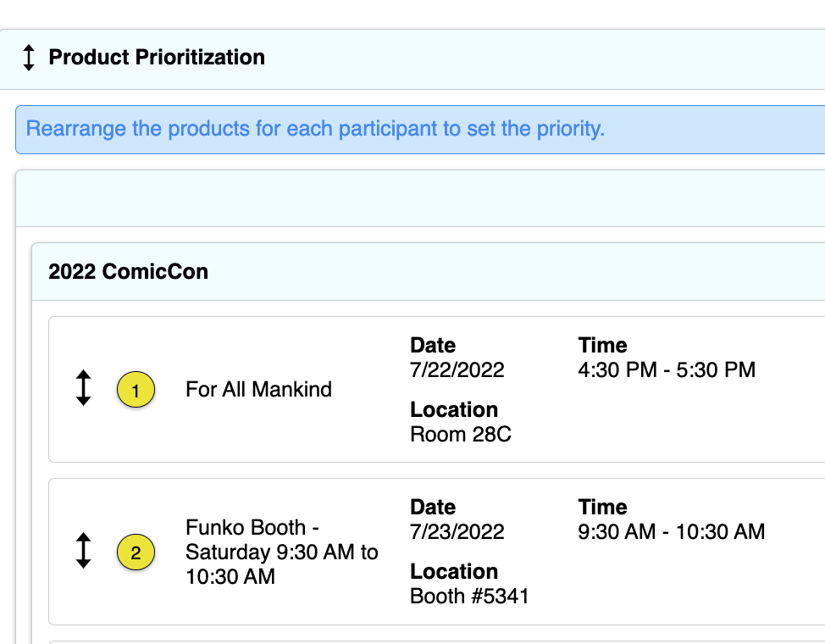Click the yellow priority badge numbered 1
The height and width of the screenshot is (644, 825).
136,390
